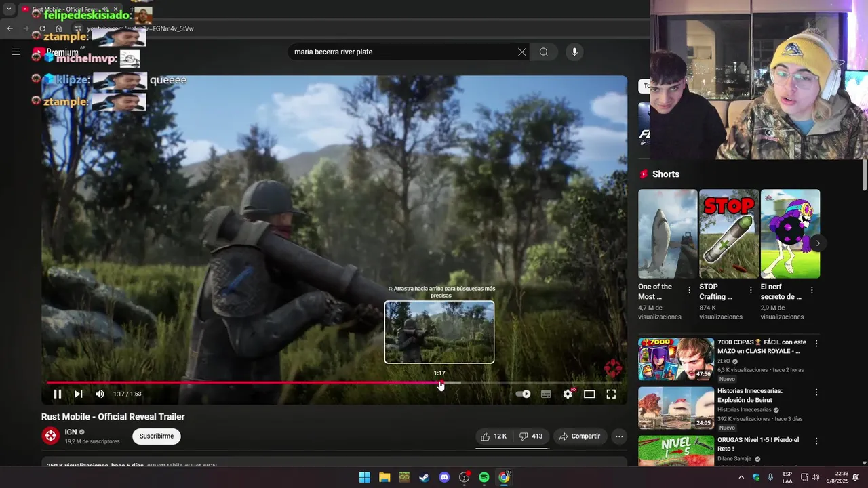This screenshot has height=488, width=868.
Task: Open the 'STOP Crafting' short thumbnail
Action: click(729, 234)
